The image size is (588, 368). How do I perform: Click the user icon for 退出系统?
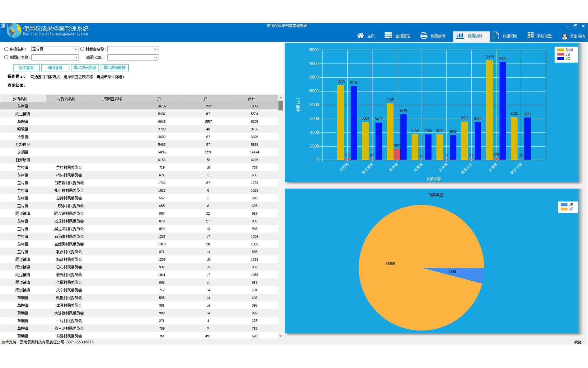coord(565,36)
